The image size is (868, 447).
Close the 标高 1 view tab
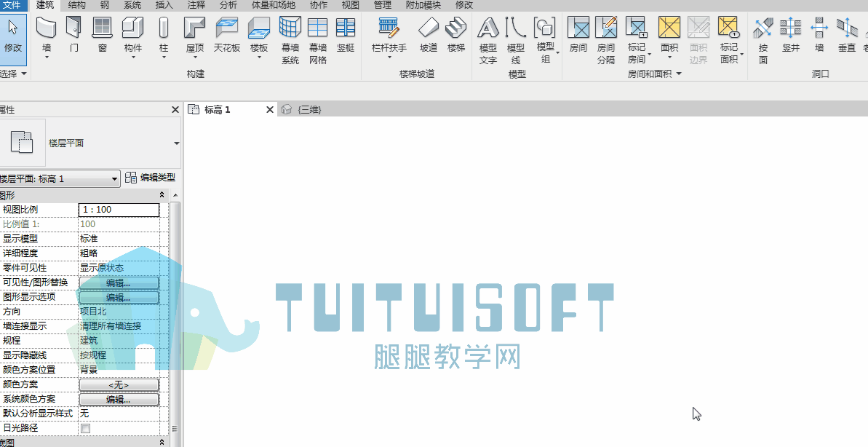[x=270, y=110]
